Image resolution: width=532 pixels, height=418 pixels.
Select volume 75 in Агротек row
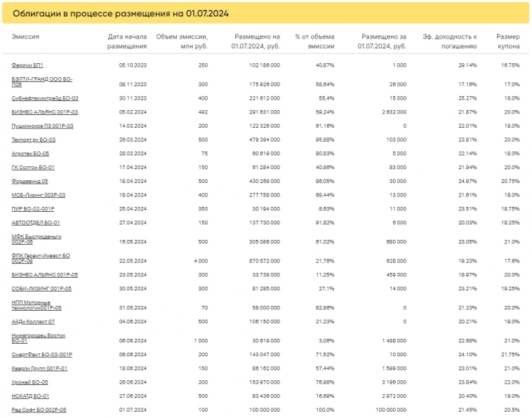pos(204,154)
